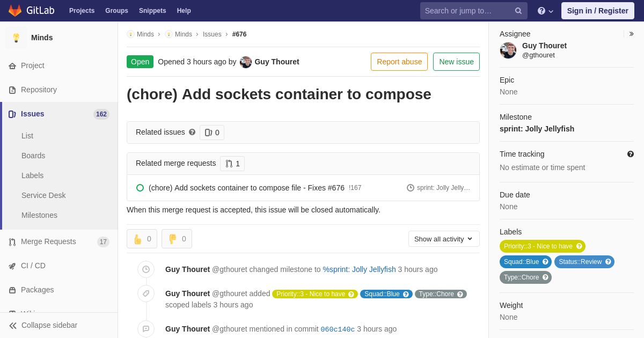Click the Repository file icon in sidebar
The height and width of the screenshot is (338, 644).
[x=12, y=90]
